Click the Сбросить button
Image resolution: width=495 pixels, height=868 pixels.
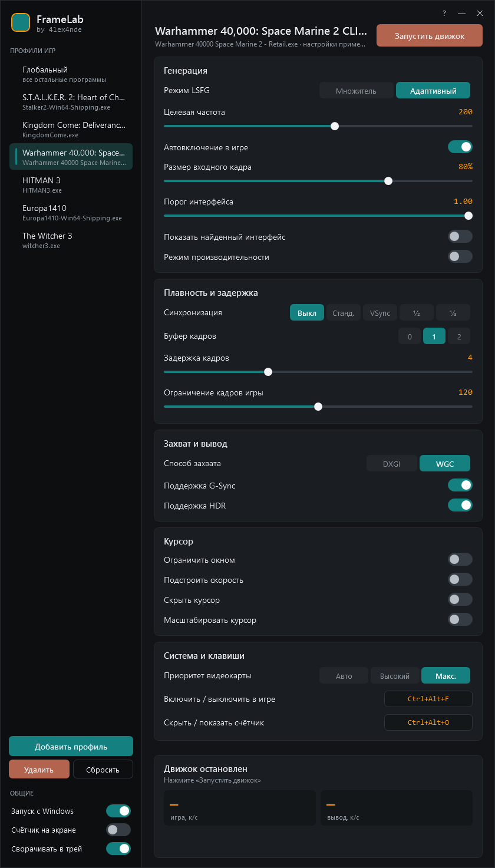point(103,769)
